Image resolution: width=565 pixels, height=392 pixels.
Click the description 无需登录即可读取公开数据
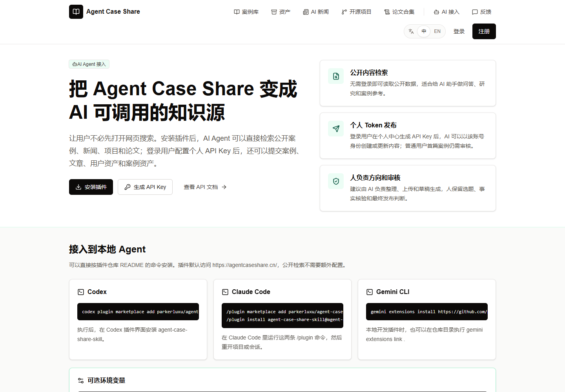tap(417, 89)
